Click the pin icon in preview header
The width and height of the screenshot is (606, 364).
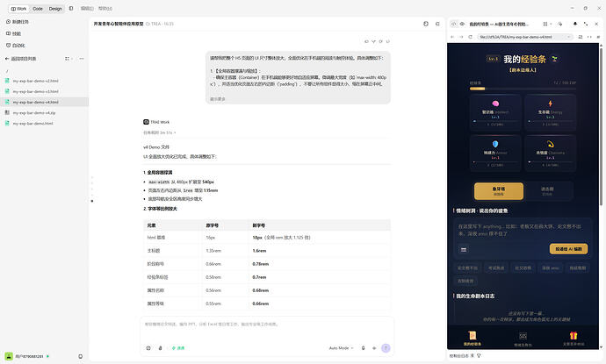pos(575,24)
